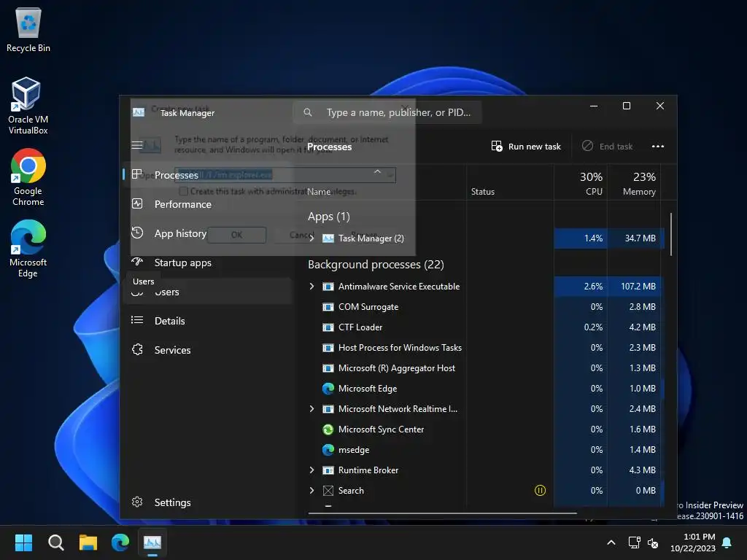
Task: Check Create this task with administrative privileges
Action: [x=183, y=191]
